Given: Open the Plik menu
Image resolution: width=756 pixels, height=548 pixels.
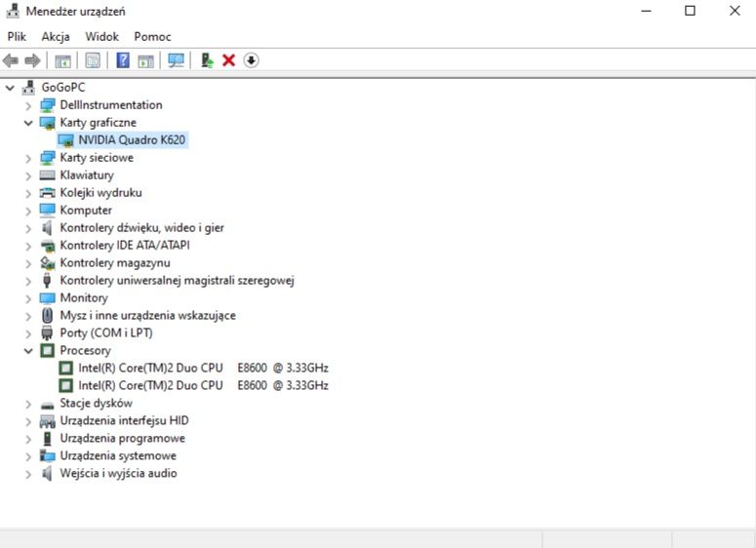Looking at the screenshot, I should [x=17, y=37].
